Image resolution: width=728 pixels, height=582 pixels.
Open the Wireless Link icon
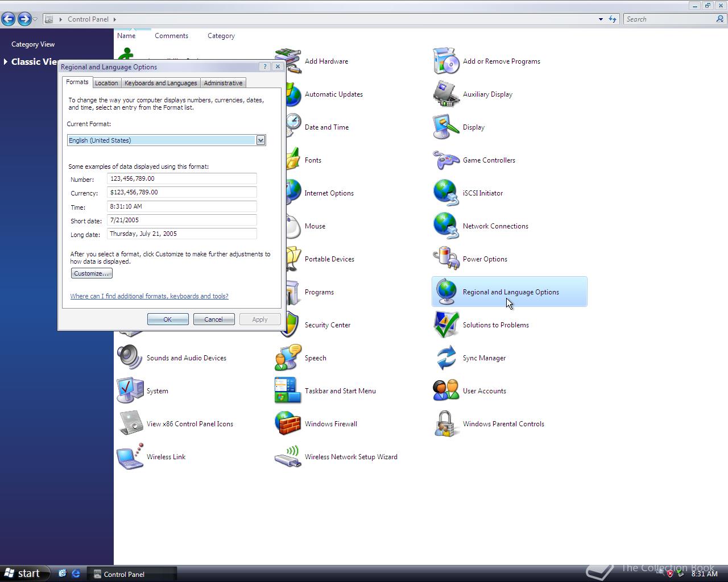[x=130, y=457]
